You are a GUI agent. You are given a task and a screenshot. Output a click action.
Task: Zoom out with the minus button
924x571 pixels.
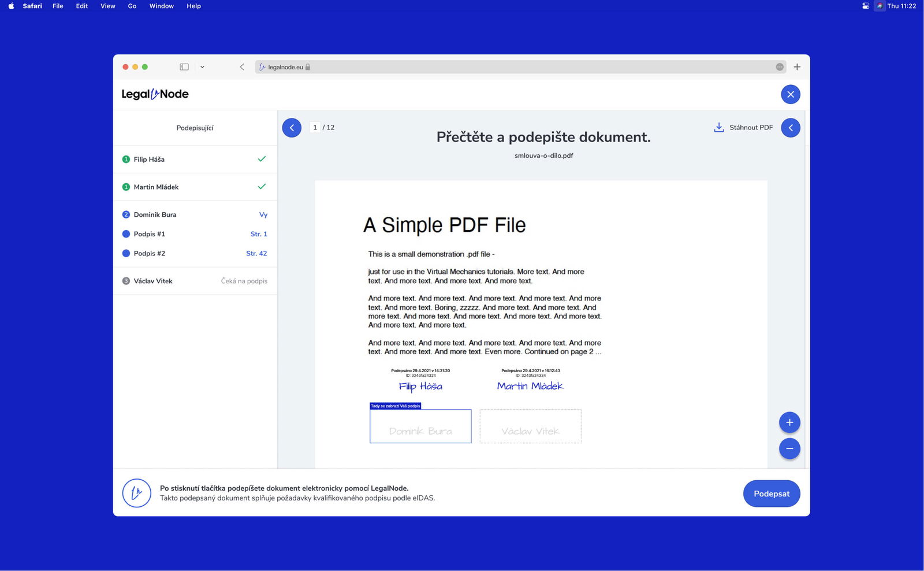pos(789,448)
